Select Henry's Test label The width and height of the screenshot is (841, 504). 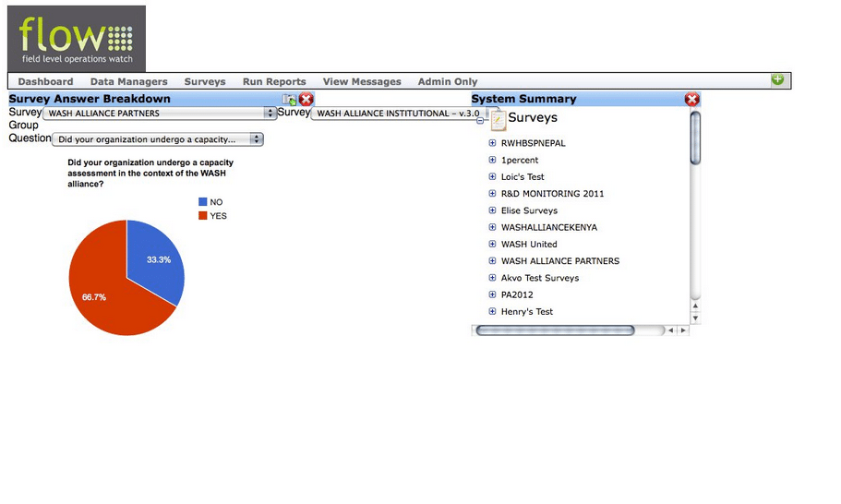point(527,311)
